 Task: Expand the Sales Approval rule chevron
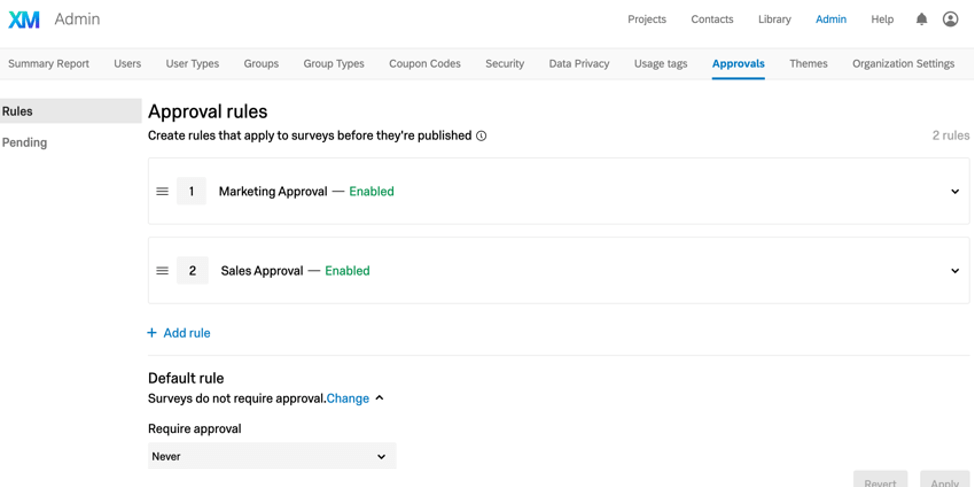point(955,271)
